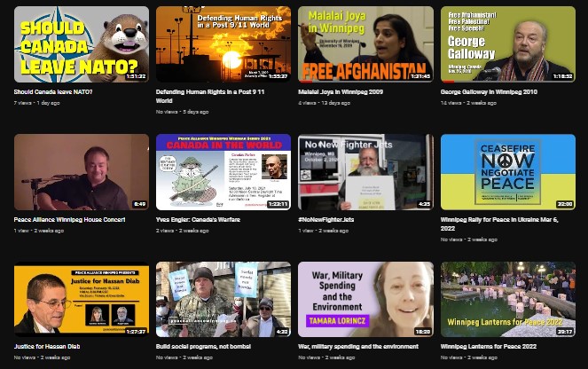Select the George Galloway video thumbnail
The image size is (588, 369).
(x=507, y=43)
